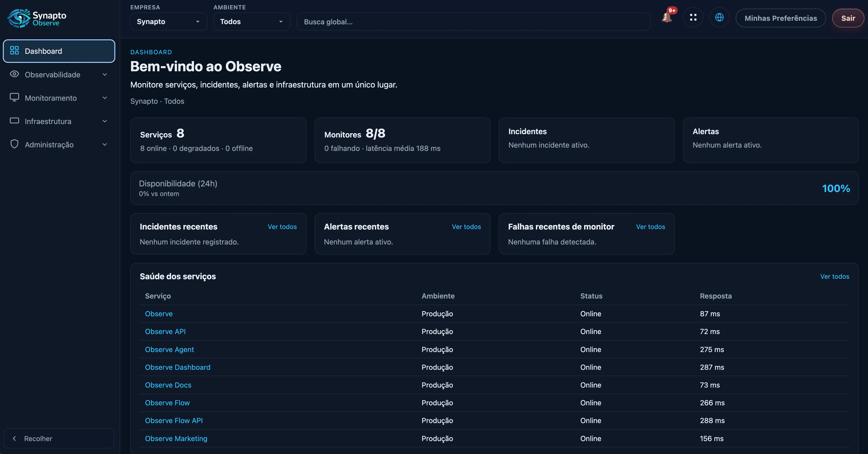The height and width of the screenshot is (454, 868).
Task: Click the Alertas summary card
Action: tap(771, 140)
